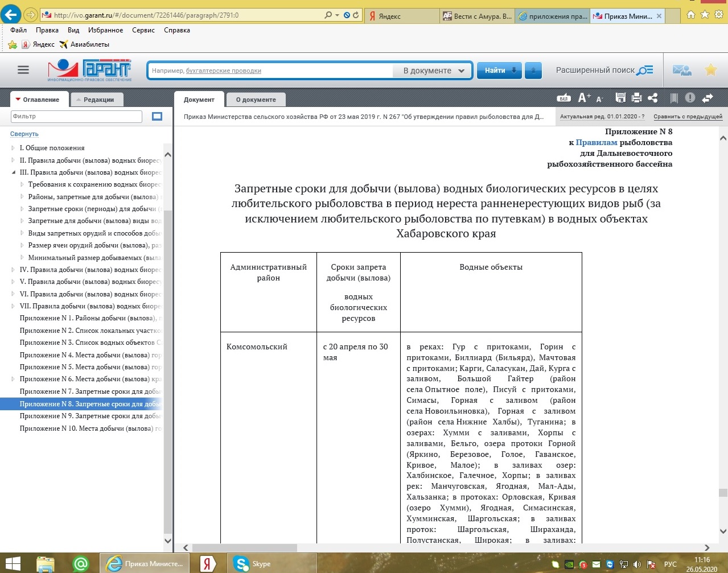728x573 pixels.
Task: Open 'Актуальная ред. 01.01.2020' edition link
Action: coord(602,117)
